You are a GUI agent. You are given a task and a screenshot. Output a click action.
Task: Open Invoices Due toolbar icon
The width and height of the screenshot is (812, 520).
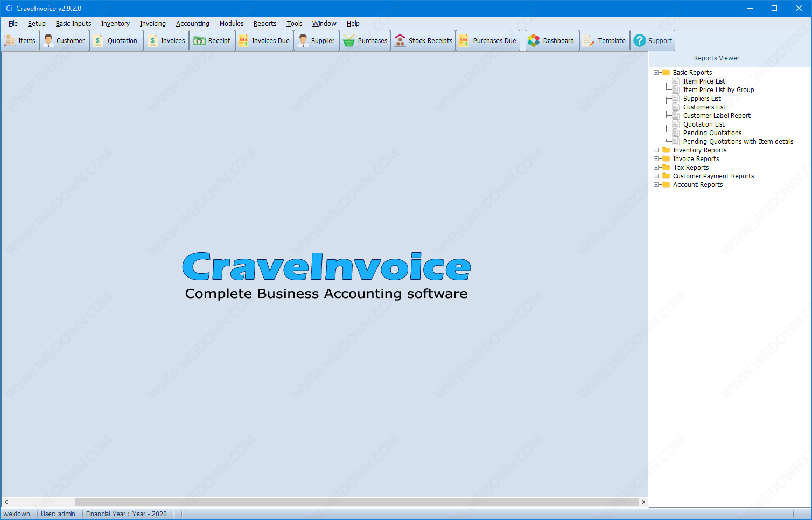243,40
